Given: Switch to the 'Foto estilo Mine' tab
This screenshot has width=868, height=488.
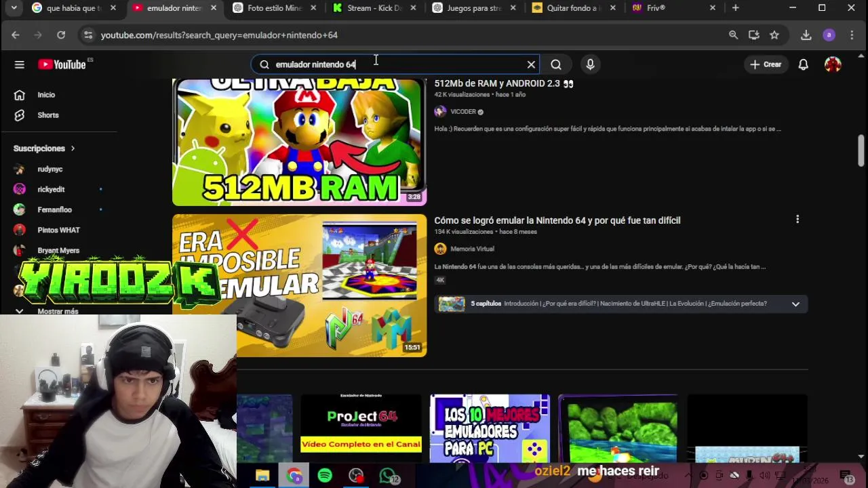Looking at the screenshot, I should click(275, 8).
